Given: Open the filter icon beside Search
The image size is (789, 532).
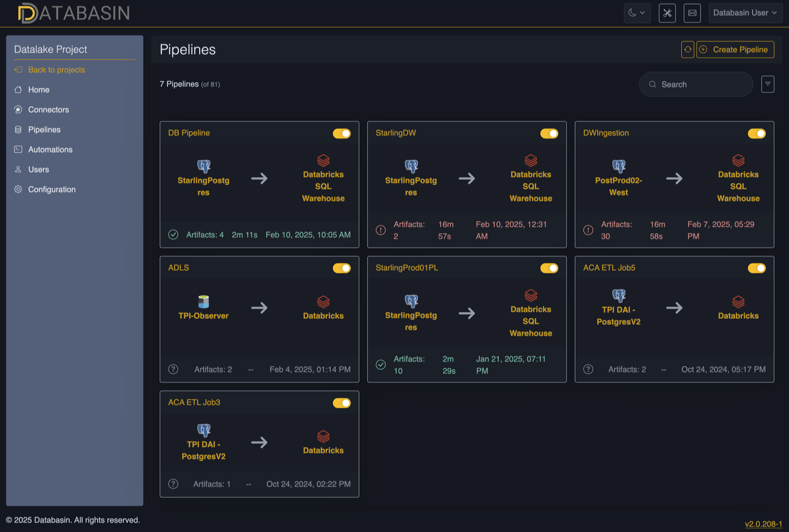Looking at the screenshot, I should click(x=768, y=84).
